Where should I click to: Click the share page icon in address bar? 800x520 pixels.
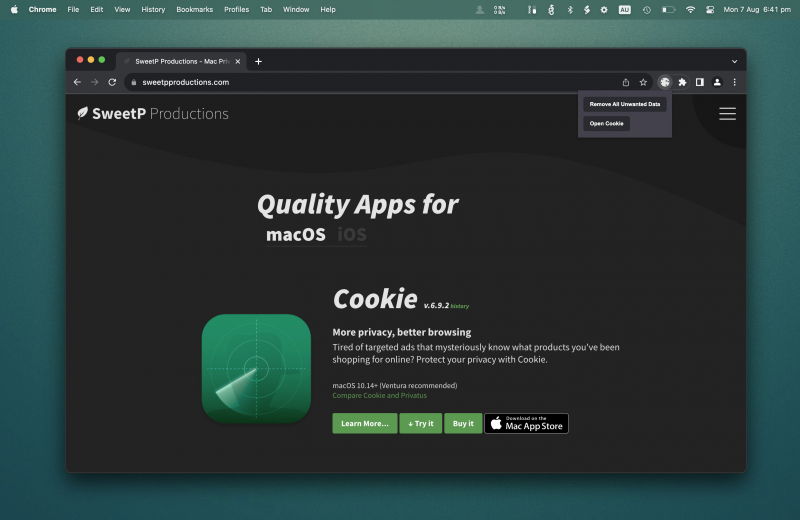626,82
